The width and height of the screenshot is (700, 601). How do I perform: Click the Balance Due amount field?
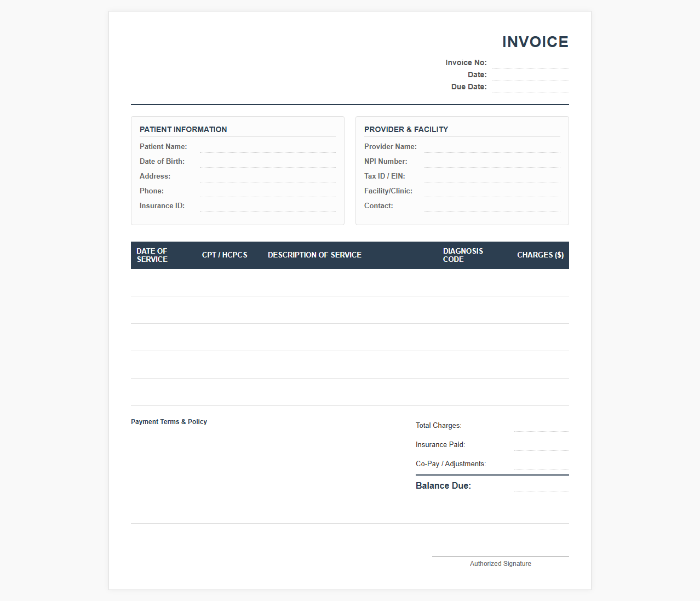coord(541,485)
